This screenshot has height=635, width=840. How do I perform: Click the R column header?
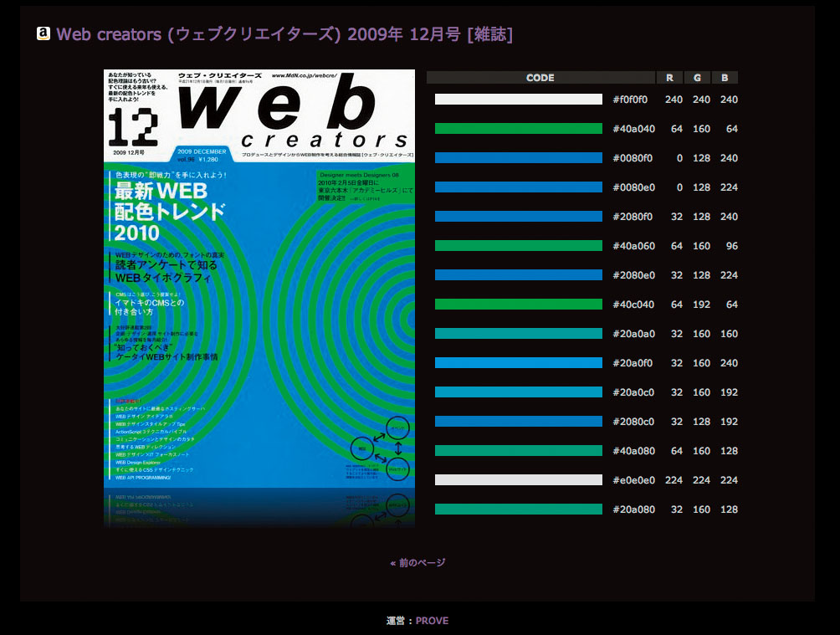pyautogui.click(x=670, y=77)
